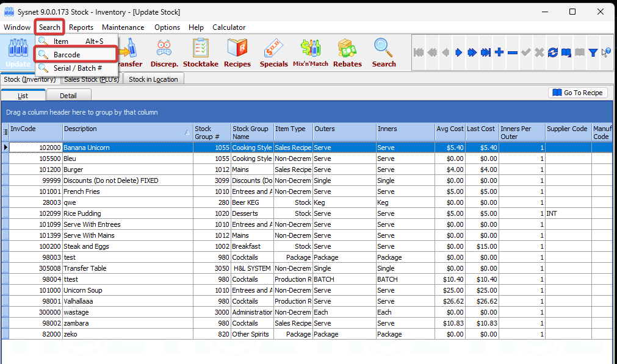Choose Barcode in the Search dropdown
The image size is (617, 364).
(76, 55)
